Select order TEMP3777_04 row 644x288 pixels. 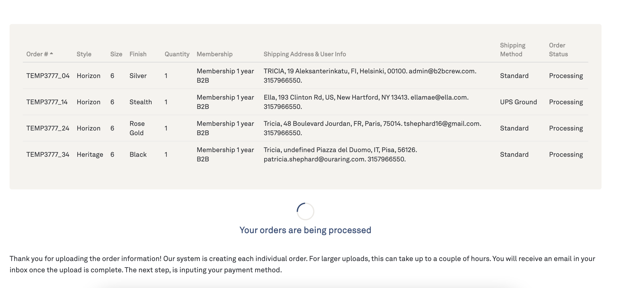(x=305, y=76)
